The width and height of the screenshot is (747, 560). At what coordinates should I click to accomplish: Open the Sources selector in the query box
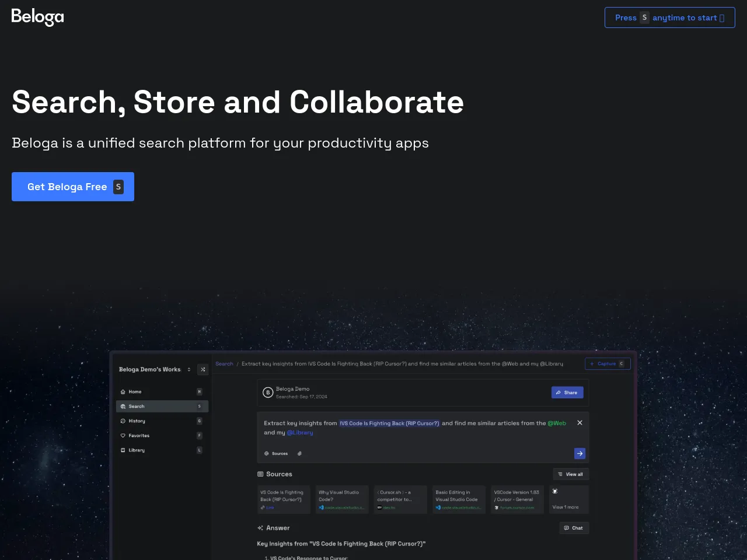coord(276,453)
